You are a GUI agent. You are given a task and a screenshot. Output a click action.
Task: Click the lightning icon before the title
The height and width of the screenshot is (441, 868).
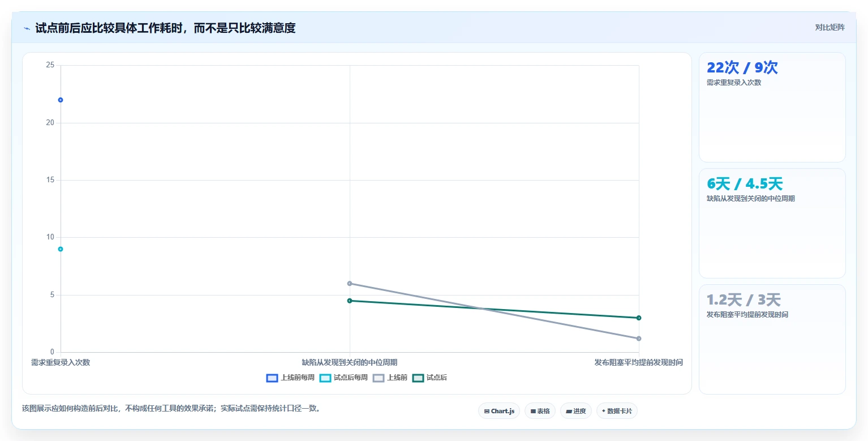click(x=27, y=28)
